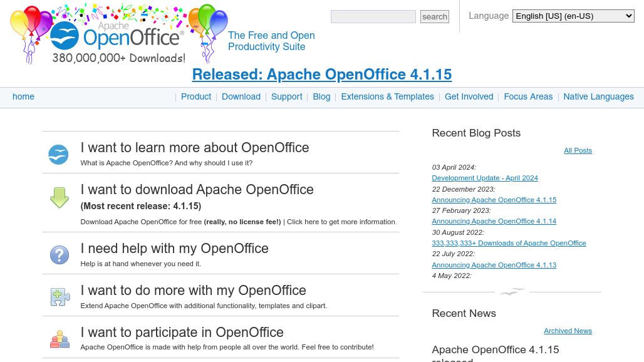Open Extensions & Templates menu
644x362 pixels.
click(x=387, y=96)
